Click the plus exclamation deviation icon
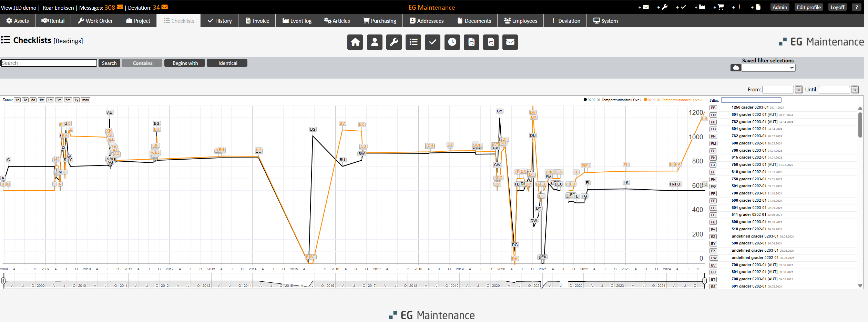The image size is (868, 322). click(736, 7)
